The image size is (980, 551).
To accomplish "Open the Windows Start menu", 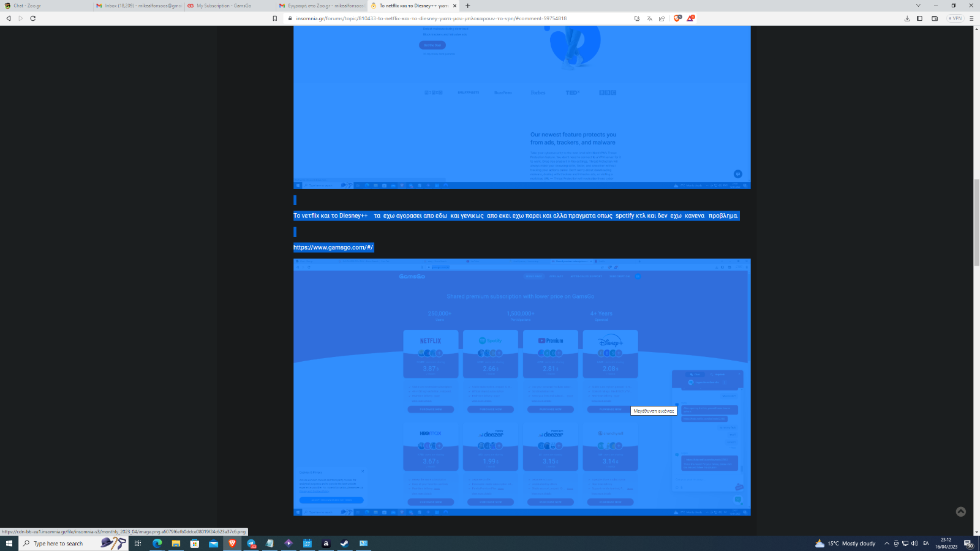I will click(9, 543).
